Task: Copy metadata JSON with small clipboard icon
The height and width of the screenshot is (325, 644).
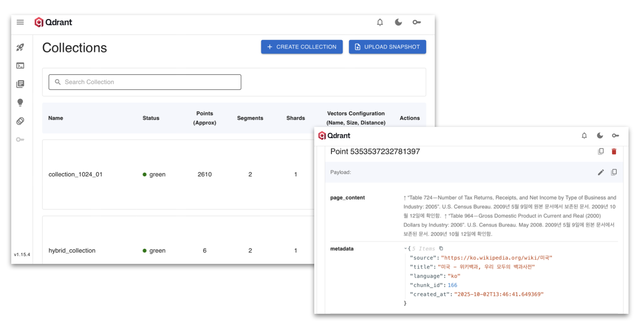Action: click(441, 248)
